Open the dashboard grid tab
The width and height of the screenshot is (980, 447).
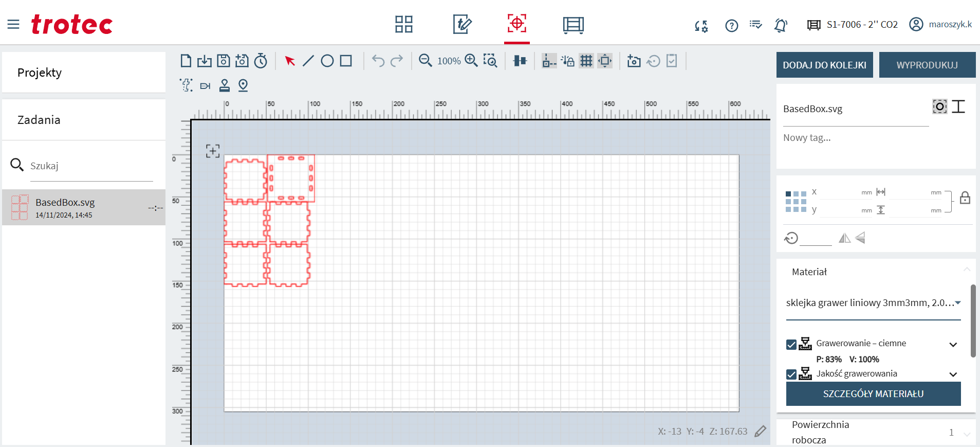coord(404,24)
